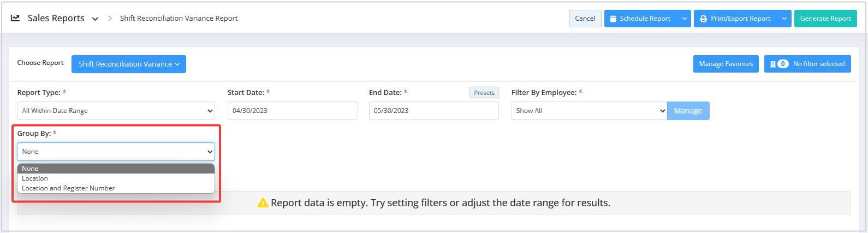Click the filter icon in No filter selected

(773, 64)
